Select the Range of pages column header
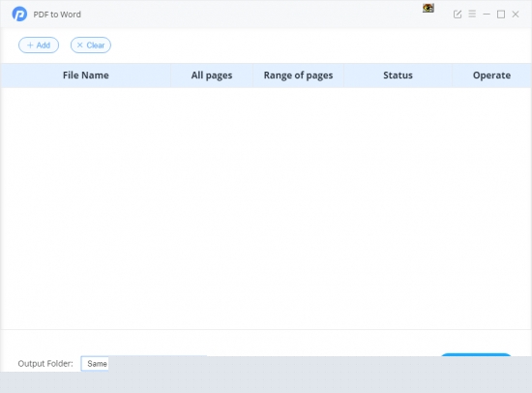Image resolution: width=532 pixels, height=393 pixels. (298, 76)
